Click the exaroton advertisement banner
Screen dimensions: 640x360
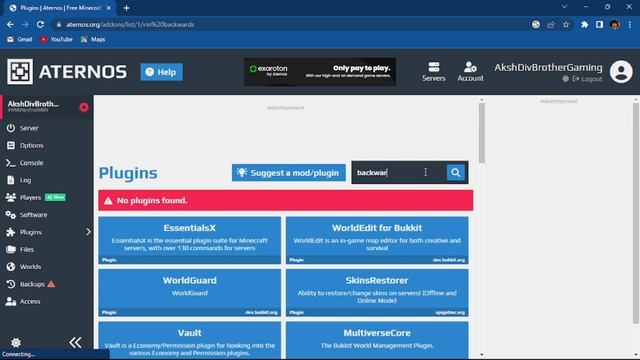[x=320, y=72]
